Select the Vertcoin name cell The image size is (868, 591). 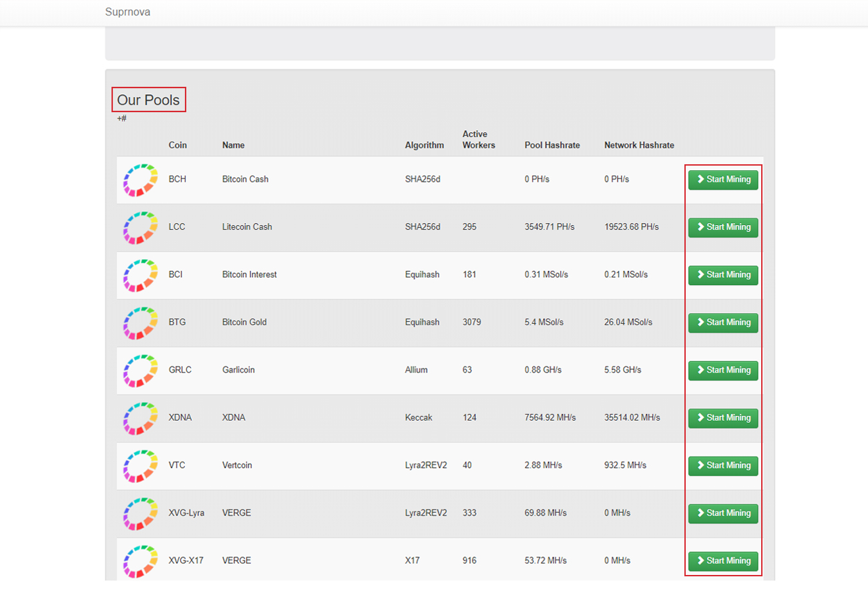click(x=237, y=465)
